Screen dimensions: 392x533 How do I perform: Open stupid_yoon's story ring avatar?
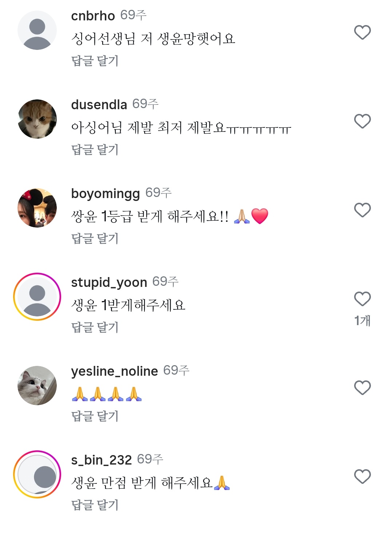[37, 297]
